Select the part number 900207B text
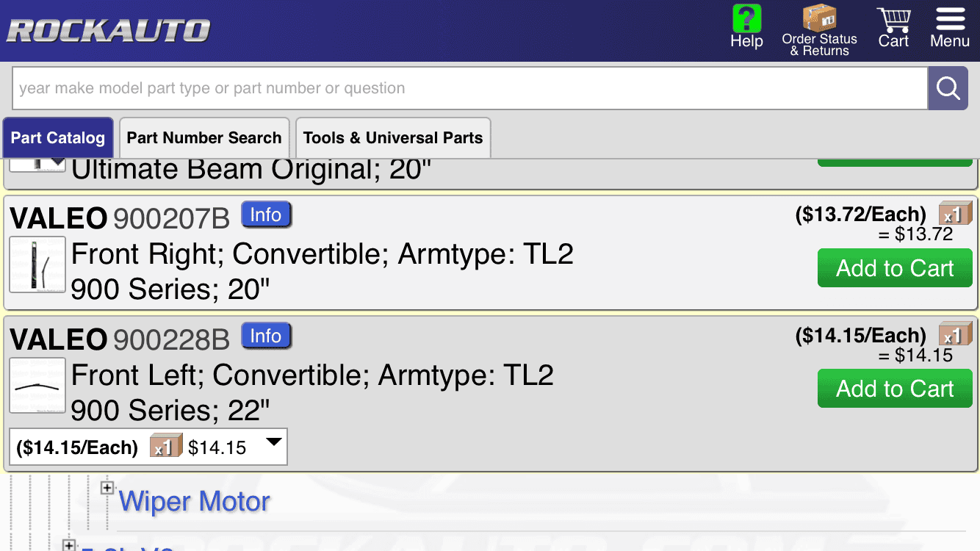Screen dimensions: 980x551 171,218
